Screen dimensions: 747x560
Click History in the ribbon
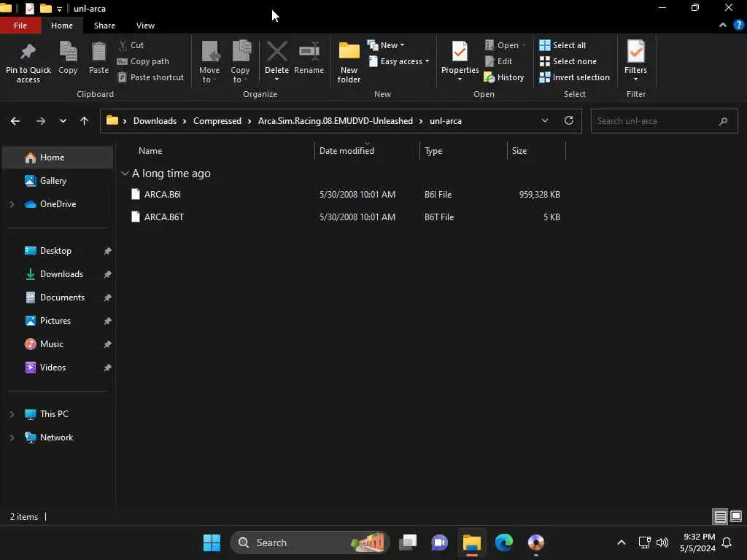point(504,77)
